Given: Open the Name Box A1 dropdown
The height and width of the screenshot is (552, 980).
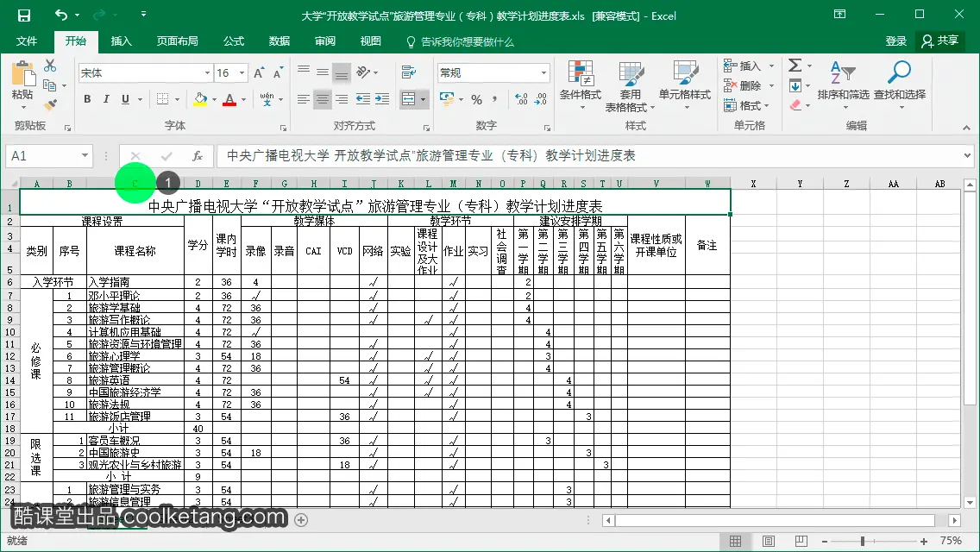Looking at the screenshot, I should tap(85, 155).
